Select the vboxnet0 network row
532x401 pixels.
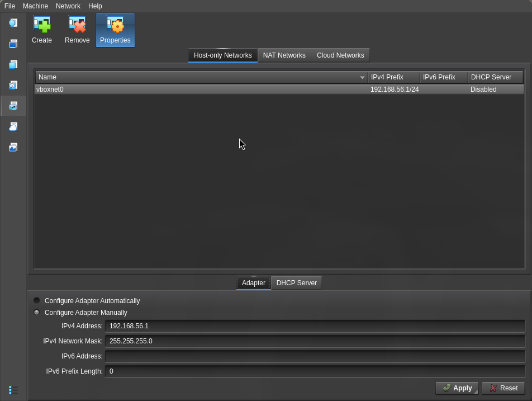(x=279, y=89)
